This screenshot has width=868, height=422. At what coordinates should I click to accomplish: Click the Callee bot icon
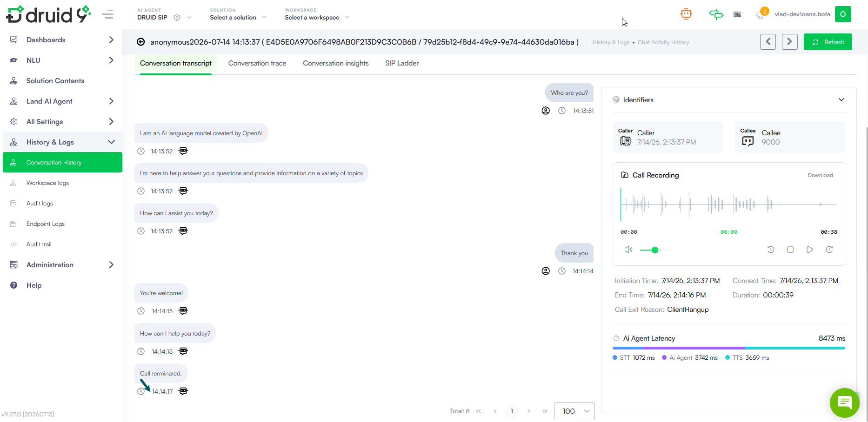[x=748, y=141]
